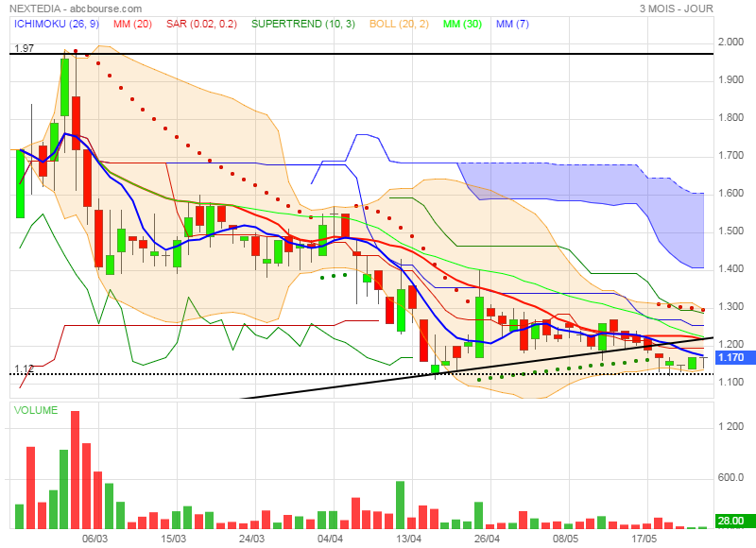The width and height of the screenshot is (756, 548).
Task: Click the 24/03 date axis label
Action: tap(251, 539)
